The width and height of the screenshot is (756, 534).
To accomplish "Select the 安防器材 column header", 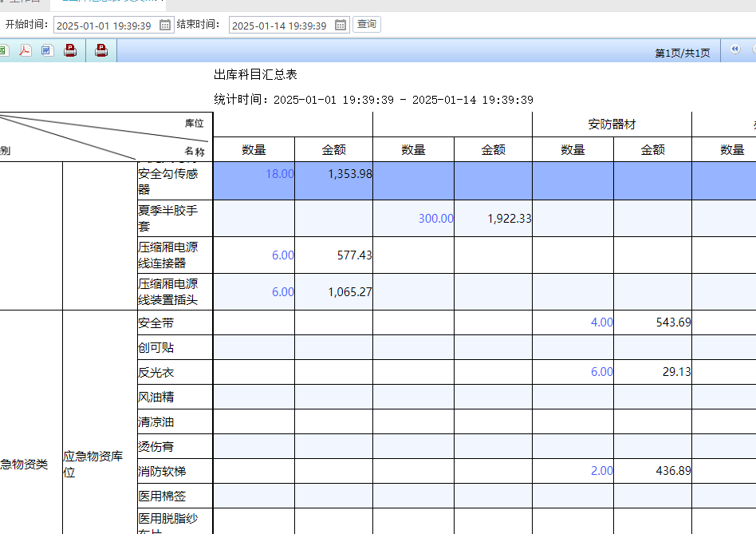I will [612, 125].
